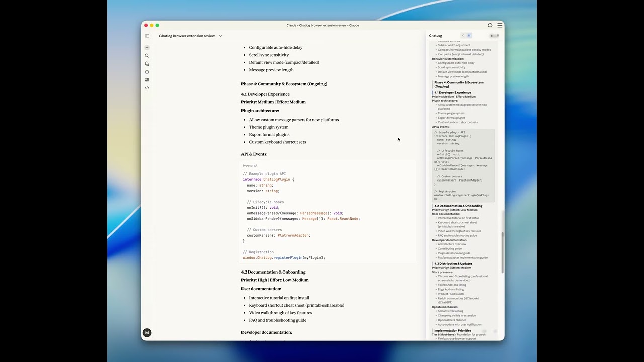
Task: Start a new chat with plus icon
Action: click(x=147, y=48)
